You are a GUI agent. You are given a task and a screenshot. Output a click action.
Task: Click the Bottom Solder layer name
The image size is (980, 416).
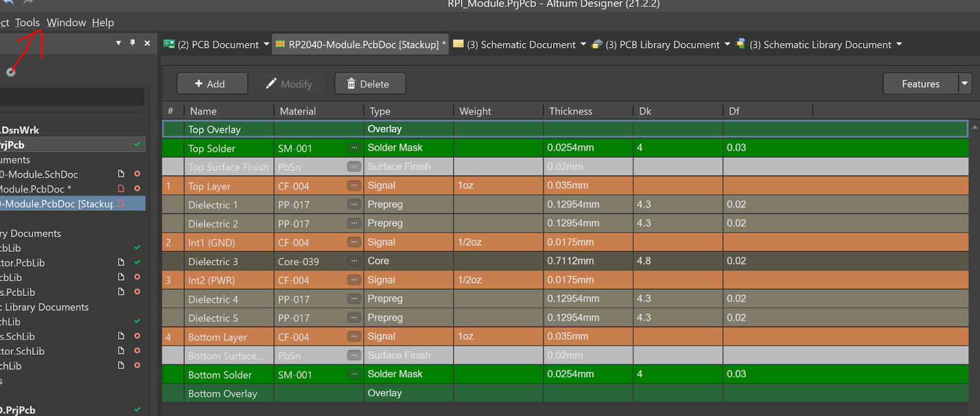pos(220,375)
